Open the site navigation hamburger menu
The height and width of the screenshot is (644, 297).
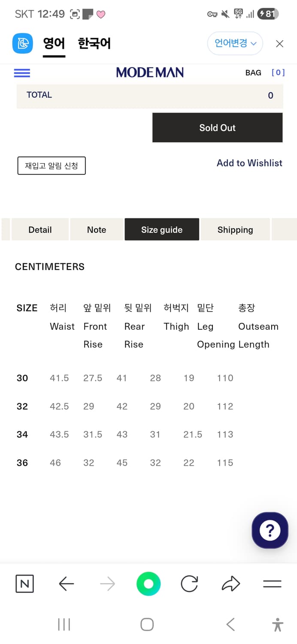[x=21, y=73]
